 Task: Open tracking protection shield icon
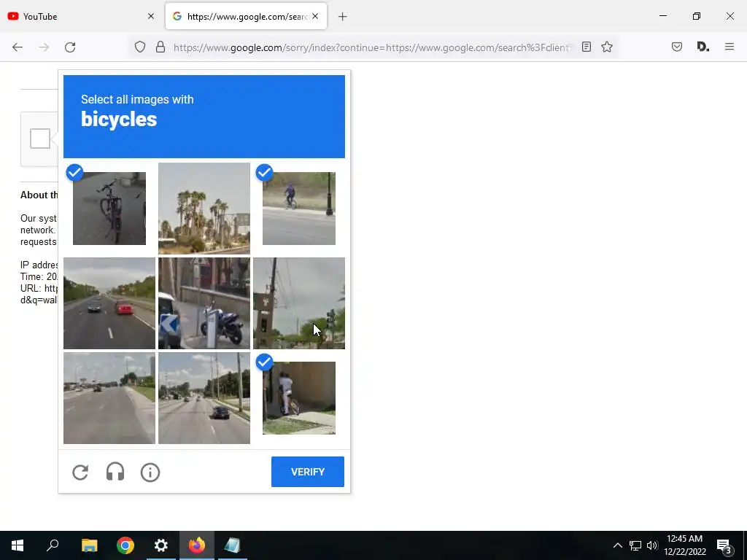tap(139, 47)
